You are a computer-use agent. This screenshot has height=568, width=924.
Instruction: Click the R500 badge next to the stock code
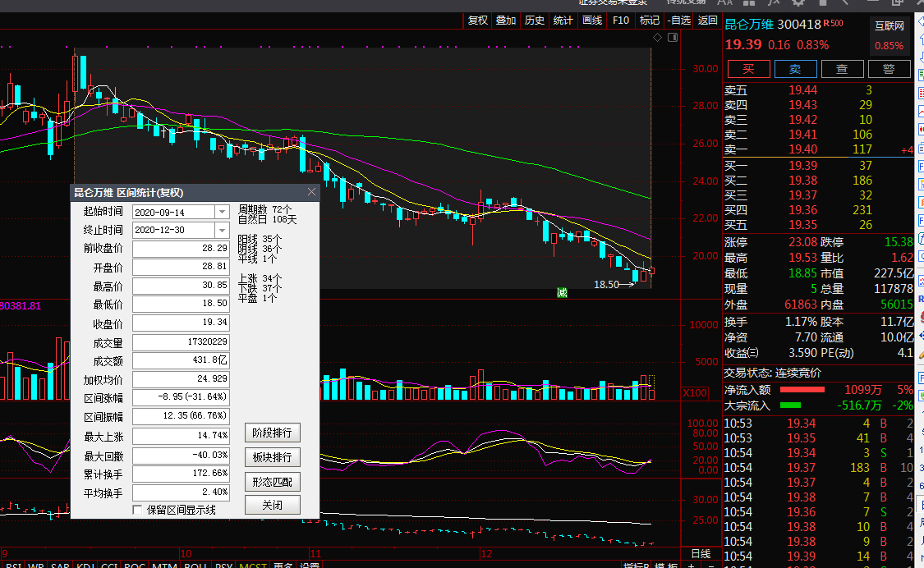tap(834, 24)
